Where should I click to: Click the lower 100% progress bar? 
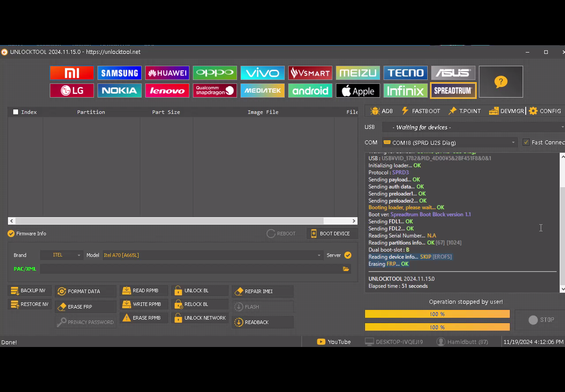tap(437, 327)
